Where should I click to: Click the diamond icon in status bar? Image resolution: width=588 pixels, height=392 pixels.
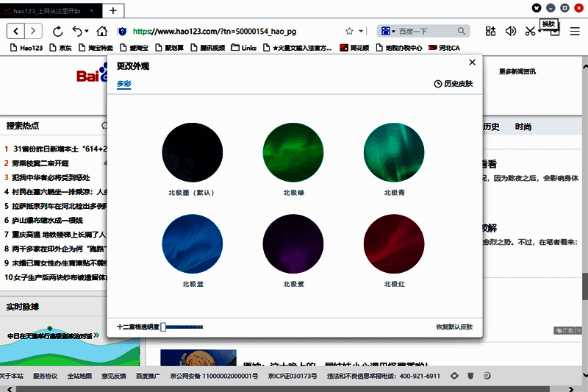point(454,376)
